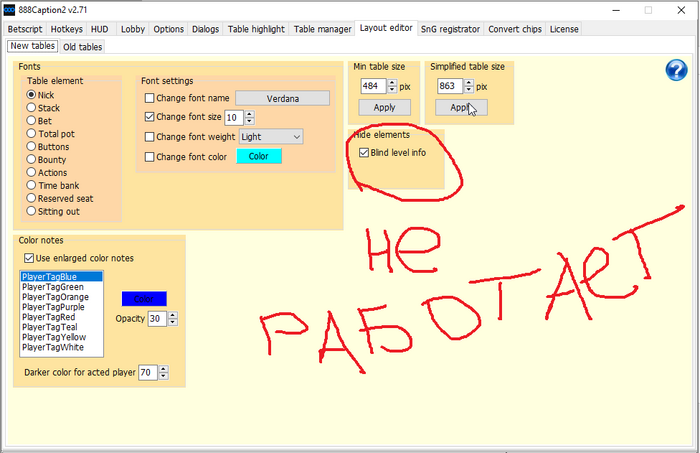Image resolution: width=700 pixels, height=453 pixels.
Task: Select the Nick radio button
Action: (31, 95)
